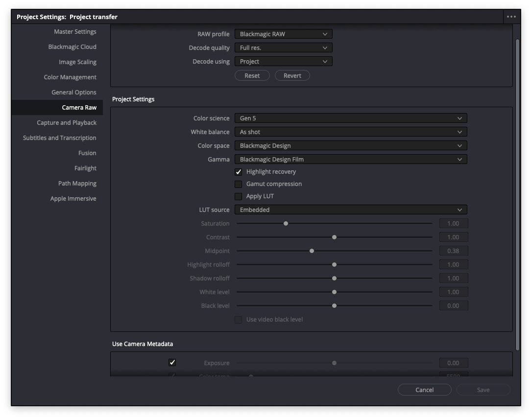532x419 pixels.
Task: Click the Revert button
Action: pyautogui.click(x=292, y=75)
